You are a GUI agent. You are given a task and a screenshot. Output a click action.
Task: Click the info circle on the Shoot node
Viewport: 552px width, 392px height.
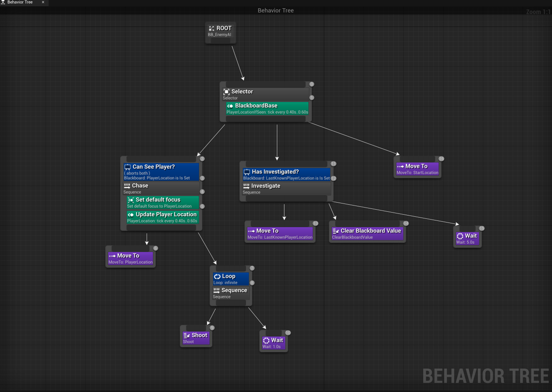point(212,327)
